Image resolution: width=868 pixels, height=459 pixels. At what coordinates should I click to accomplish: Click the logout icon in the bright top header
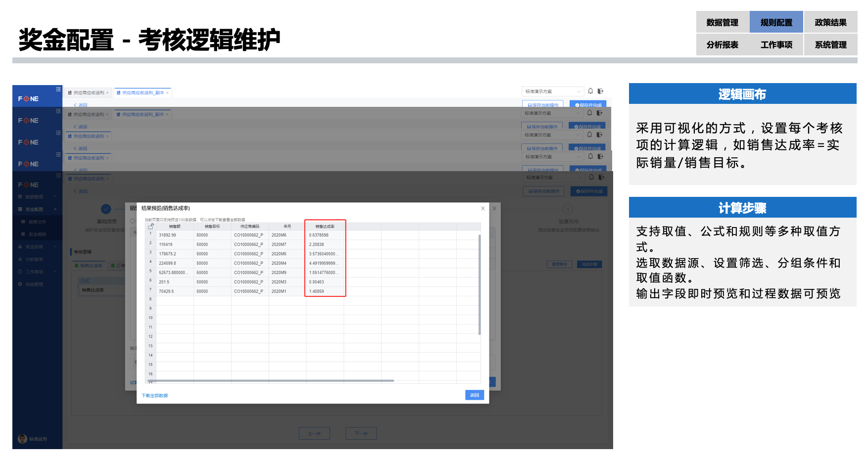pyautogui.click(x=600, y=91)
